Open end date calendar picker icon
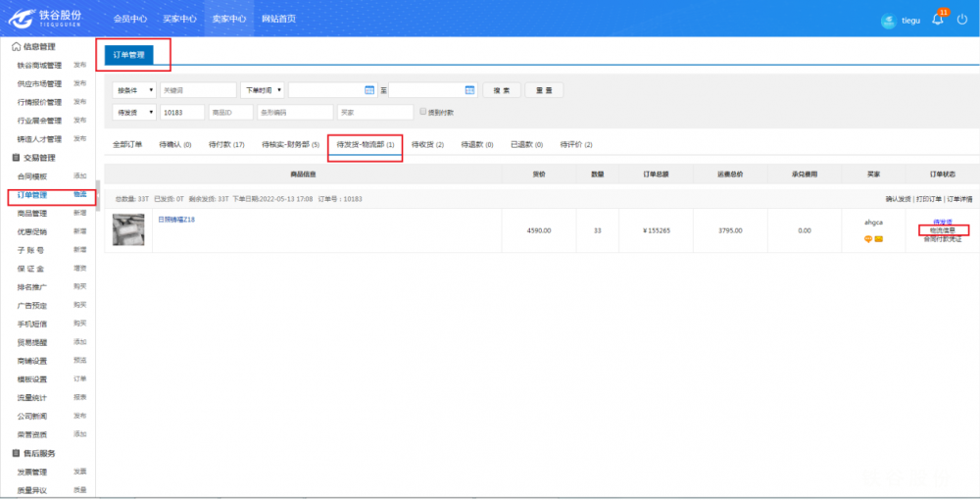 (x=470, y=90)
